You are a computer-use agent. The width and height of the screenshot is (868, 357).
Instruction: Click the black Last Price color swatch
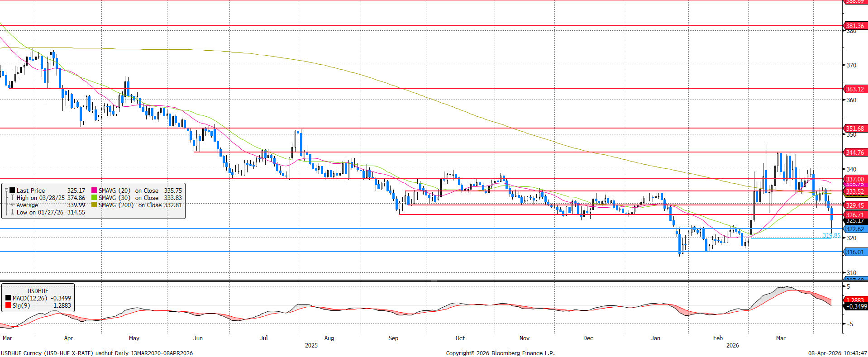click(x=12, y=190)
